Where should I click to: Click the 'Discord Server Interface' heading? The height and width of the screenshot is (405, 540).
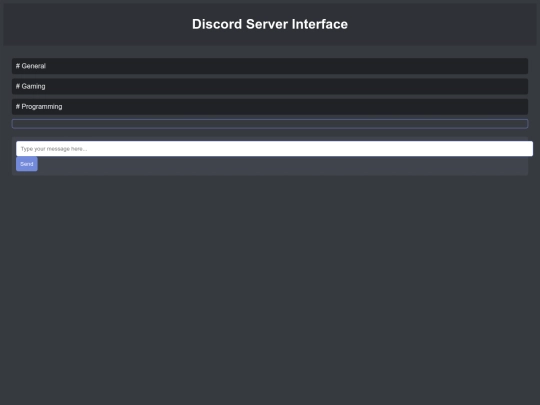(x=270, y=24)
